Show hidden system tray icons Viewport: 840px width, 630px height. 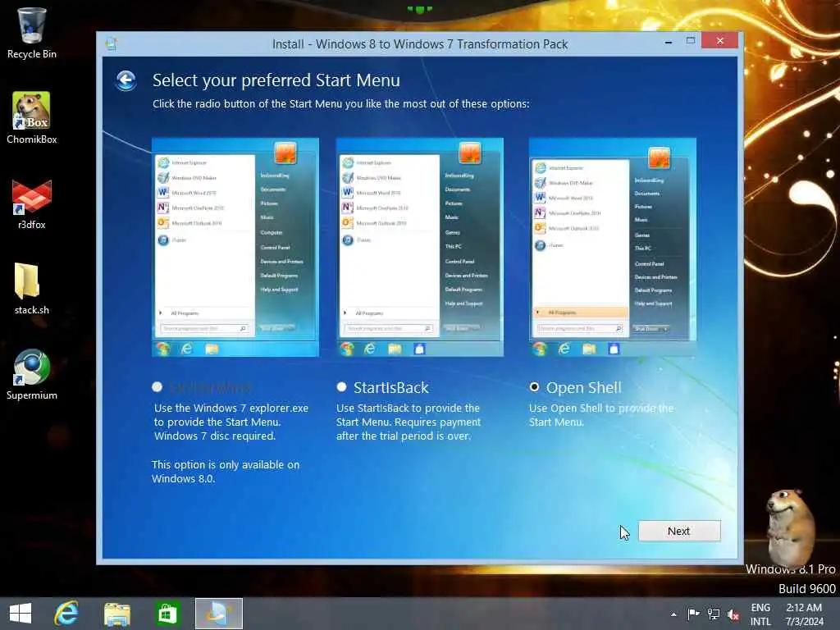click(x=673, y=614)
